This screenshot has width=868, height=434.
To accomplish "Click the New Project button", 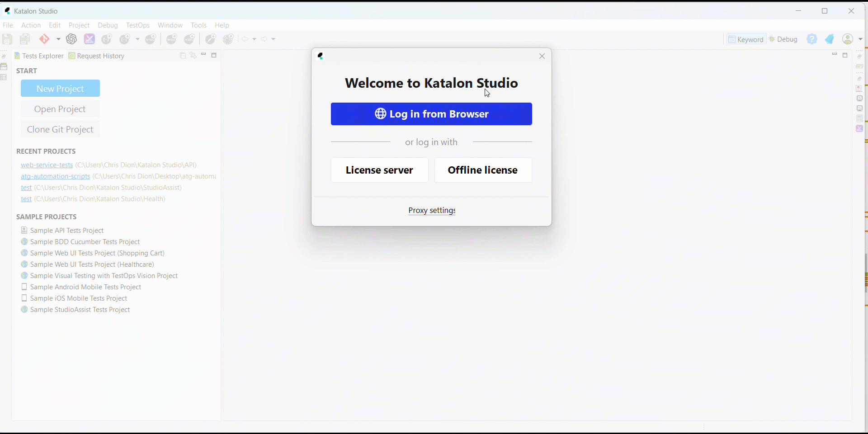I will point(60,88).
